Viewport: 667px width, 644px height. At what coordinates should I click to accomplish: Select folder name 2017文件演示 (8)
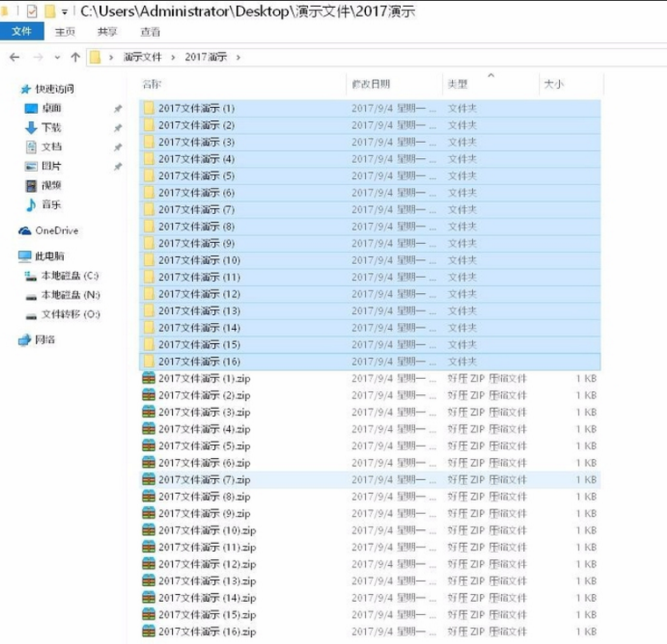point(197,226)
